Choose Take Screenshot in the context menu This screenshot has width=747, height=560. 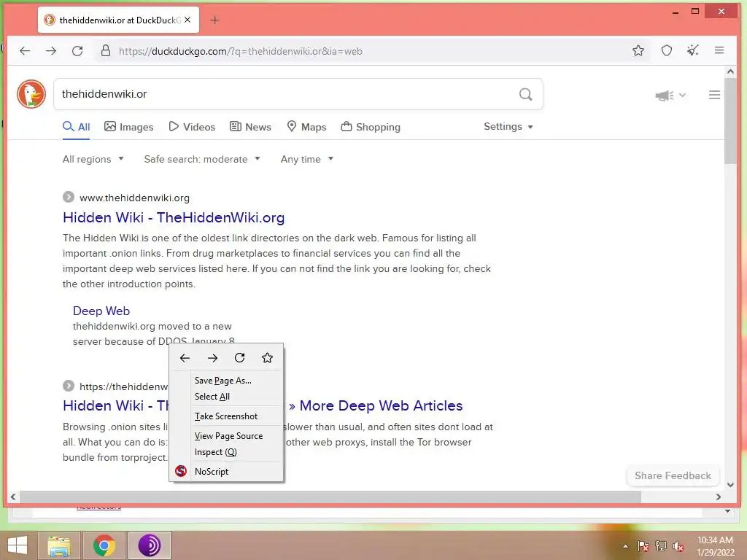(226, 416)
